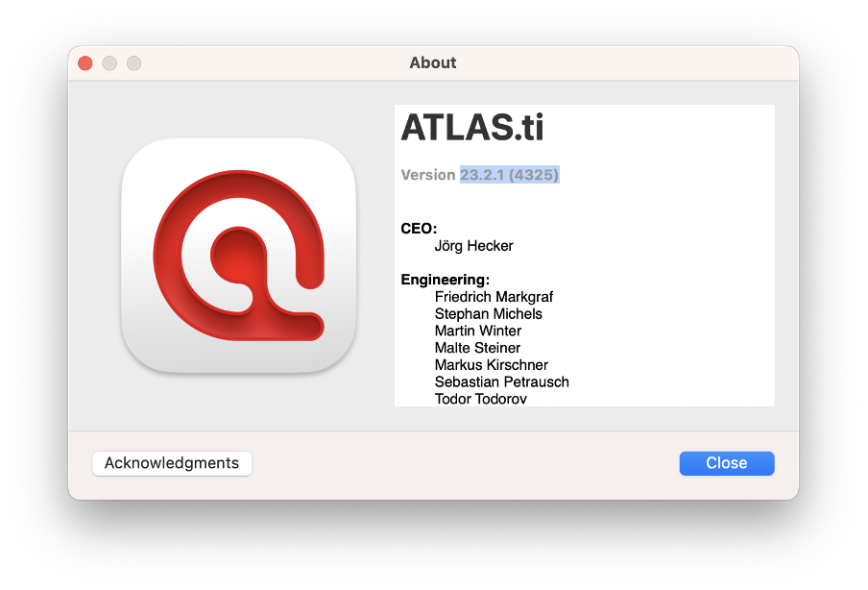
Task: Open the Acknowledgments window
Action: click(172, 463)
